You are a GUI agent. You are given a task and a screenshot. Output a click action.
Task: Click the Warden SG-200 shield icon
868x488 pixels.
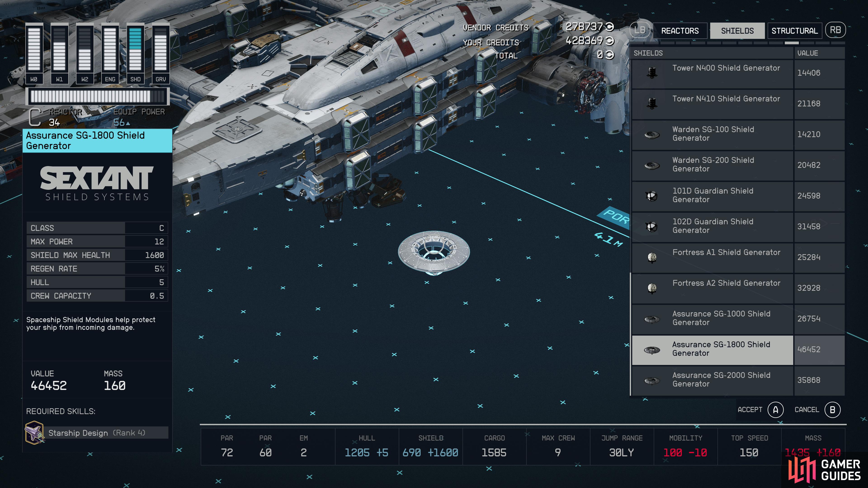tap(652, 166)
